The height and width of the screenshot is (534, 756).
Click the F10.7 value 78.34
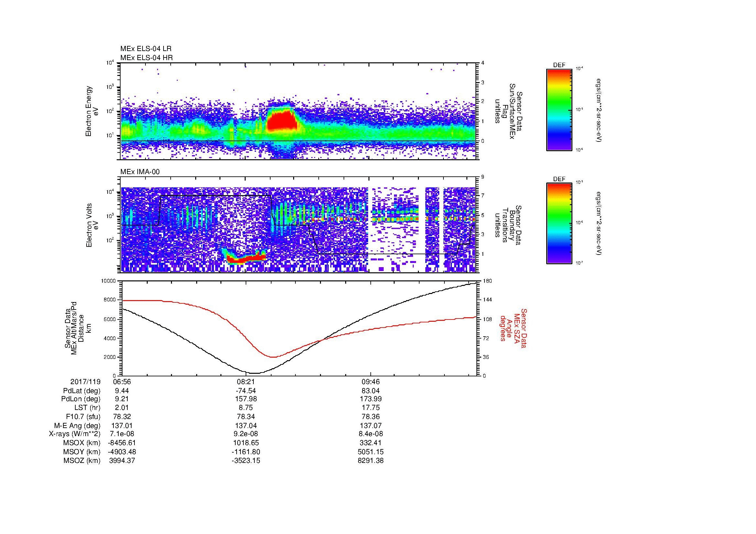(x=246, y=417)
